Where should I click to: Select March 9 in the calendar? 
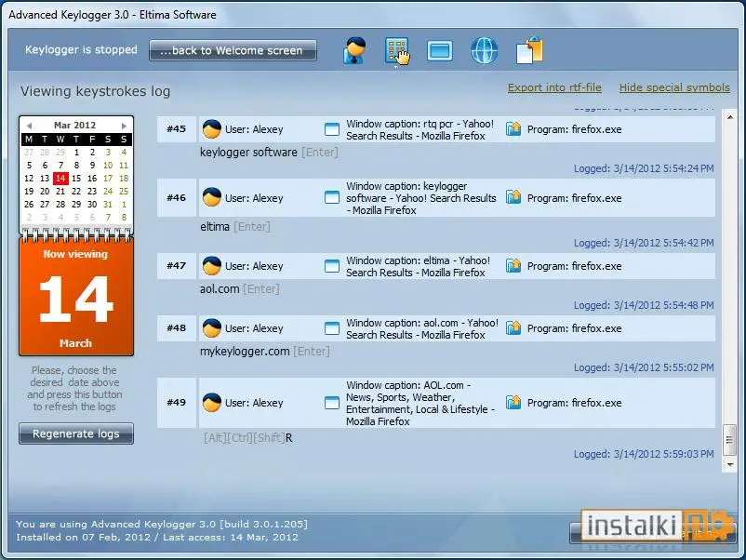(x=92, y=165)
